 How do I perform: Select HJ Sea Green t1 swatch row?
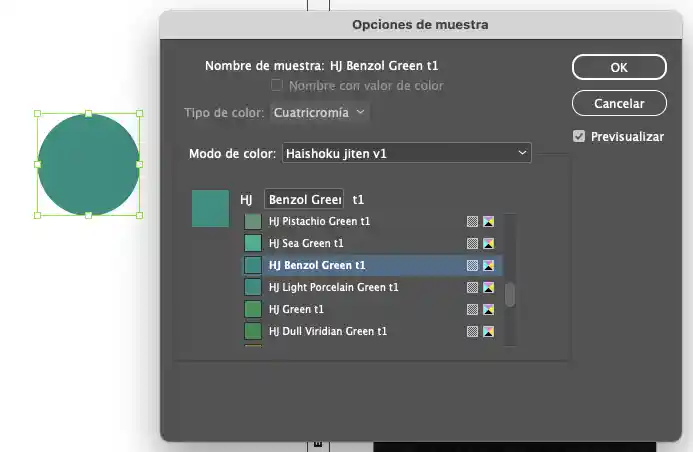[x=373, y=243]
